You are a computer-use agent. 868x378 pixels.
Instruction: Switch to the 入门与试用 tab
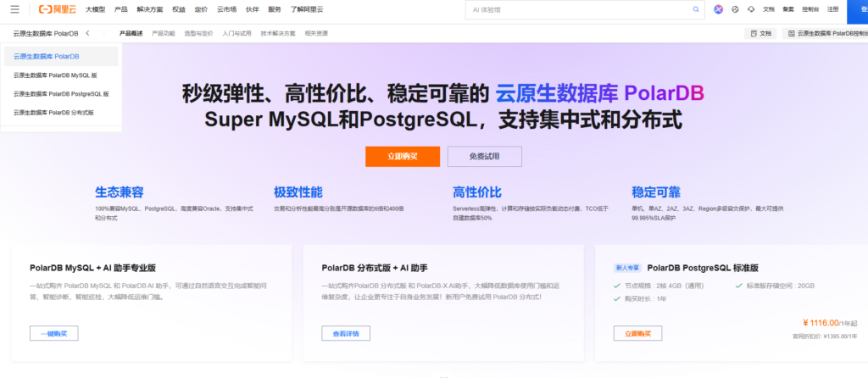237,33
